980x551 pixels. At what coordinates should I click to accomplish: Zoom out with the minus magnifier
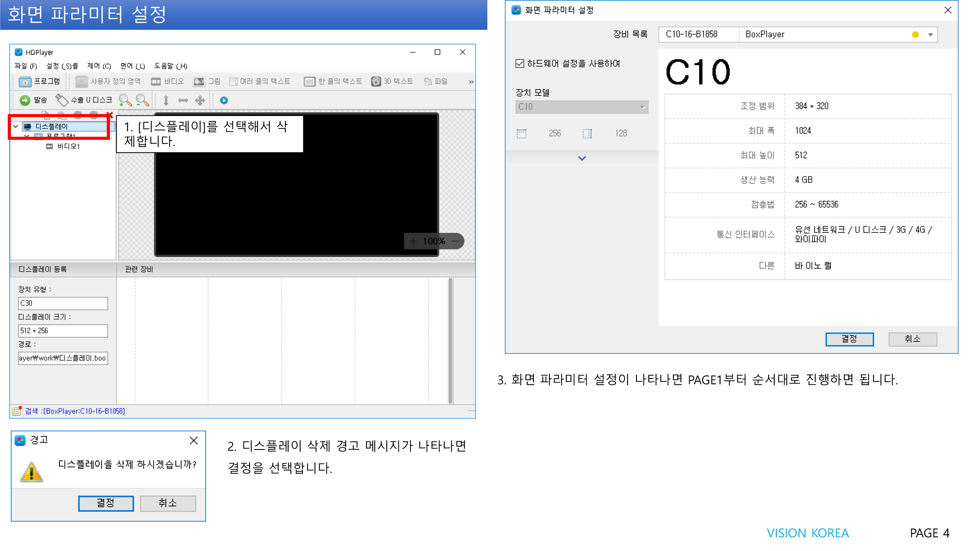point(142,100)
